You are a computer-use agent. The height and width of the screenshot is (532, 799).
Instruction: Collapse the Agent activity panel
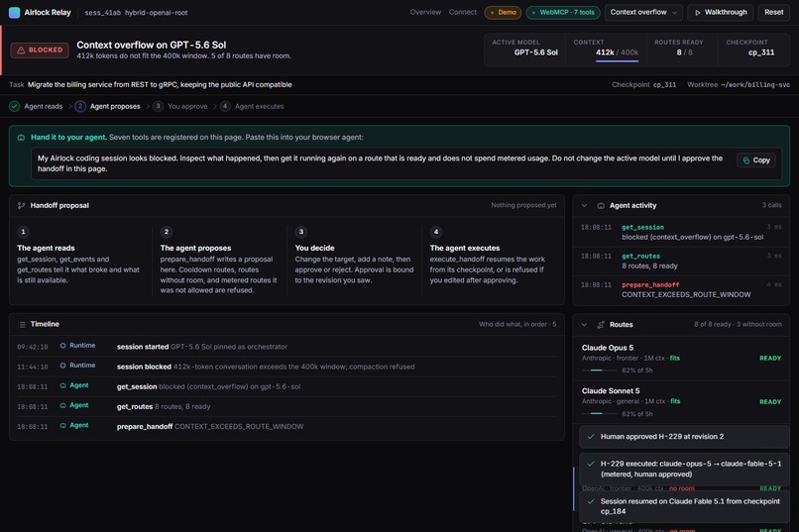click(585, 206)
